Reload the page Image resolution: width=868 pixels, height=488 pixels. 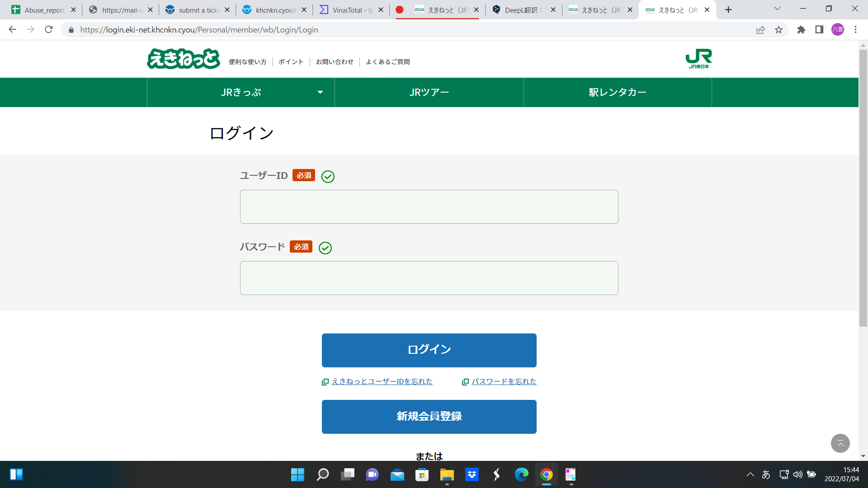[49, 30]
